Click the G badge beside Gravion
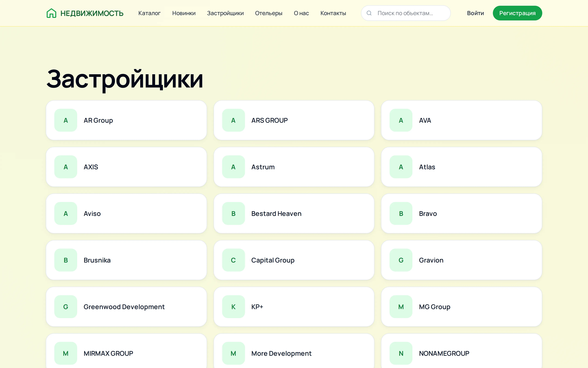Viewport: 588px width, 368px height. click(x=401, y=260)
